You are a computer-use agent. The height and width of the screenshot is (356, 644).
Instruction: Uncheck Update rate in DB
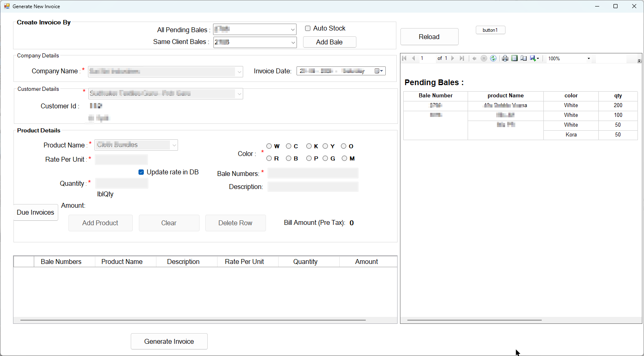click(x=141, y=172)
